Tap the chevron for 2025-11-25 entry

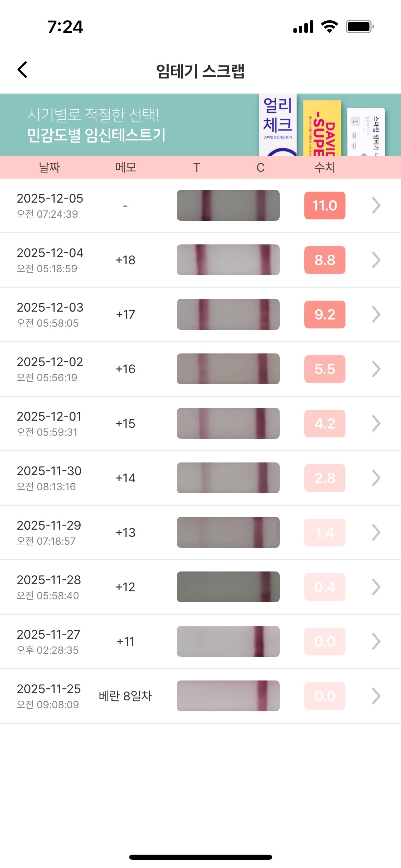tap(376, 696)
